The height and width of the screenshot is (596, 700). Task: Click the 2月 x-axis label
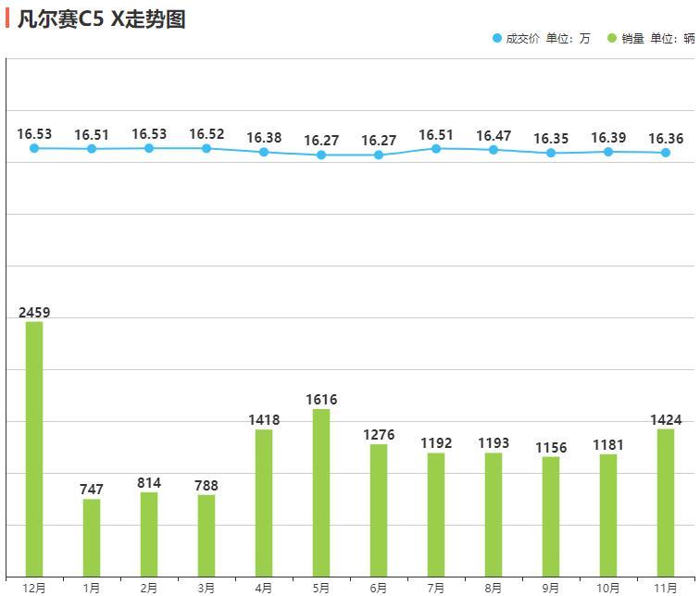(149, 588)
